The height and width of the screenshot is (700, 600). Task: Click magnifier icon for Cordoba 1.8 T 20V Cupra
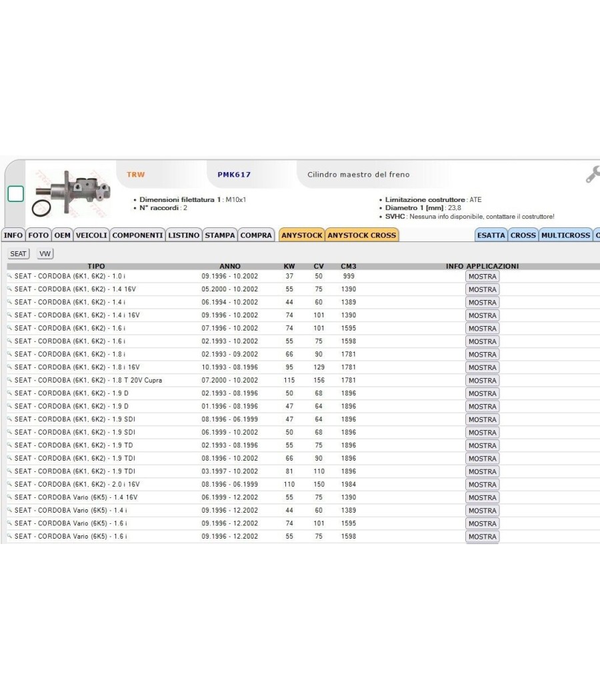[x=9, y=380]
